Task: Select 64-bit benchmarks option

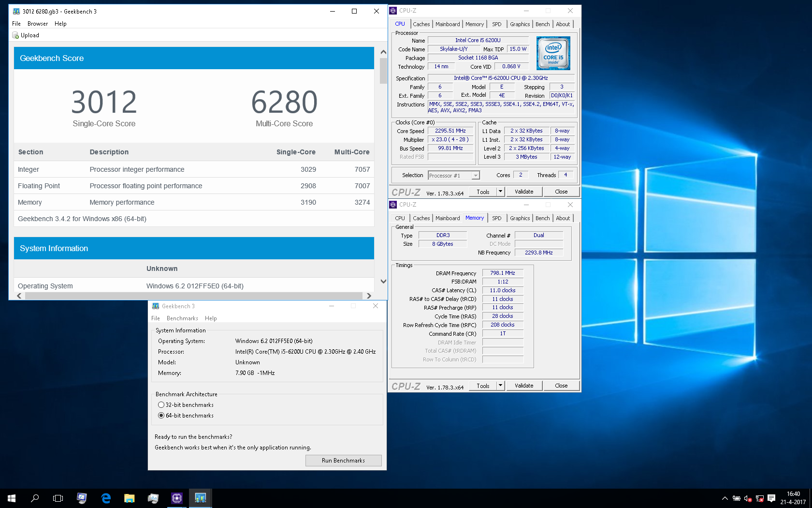Action: (161, 416)
